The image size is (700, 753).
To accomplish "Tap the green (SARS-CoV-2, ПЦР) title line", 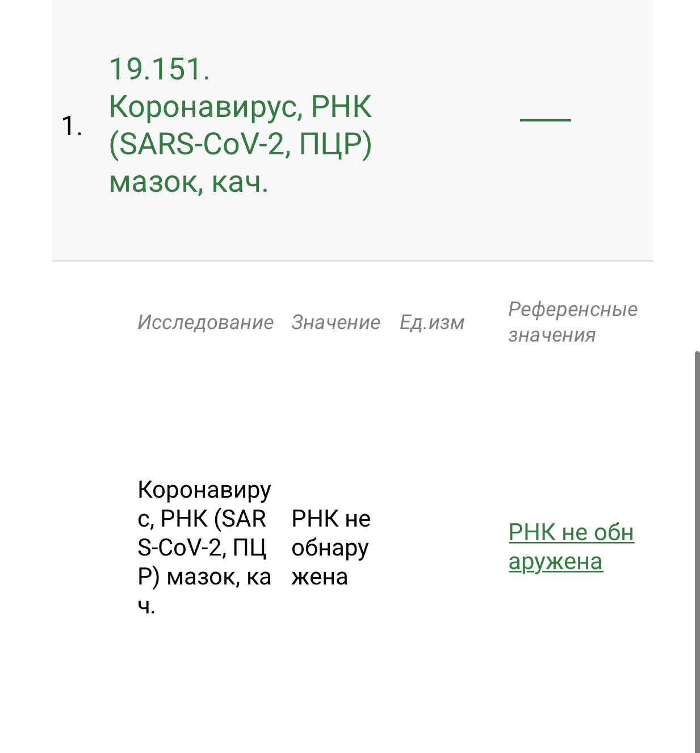I will point(240,144).
